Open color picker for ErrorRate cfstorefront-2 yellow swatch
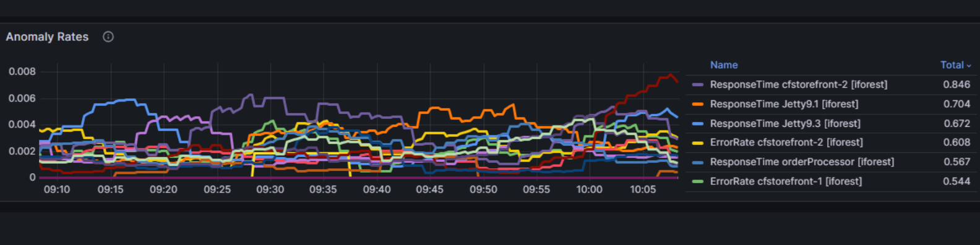This screenshot has width=980, height=245. [698, 142]
